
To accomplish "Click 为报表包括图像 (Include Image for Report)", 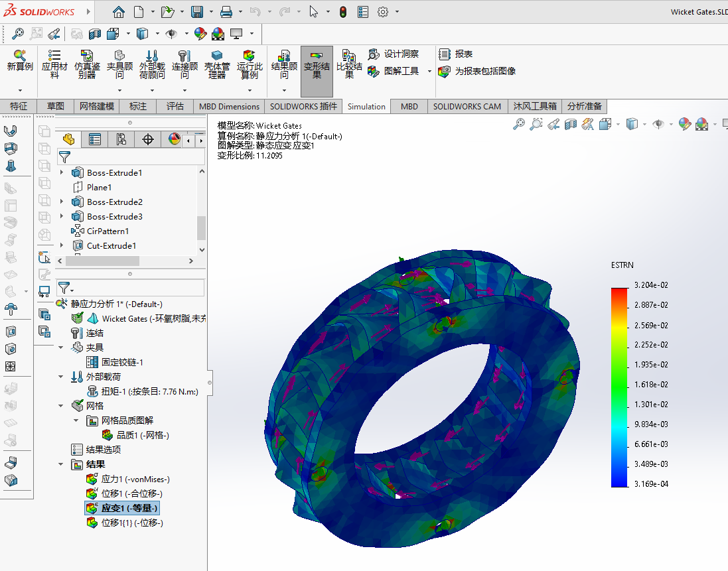I will pyautogui.click(x=477, y=71).
